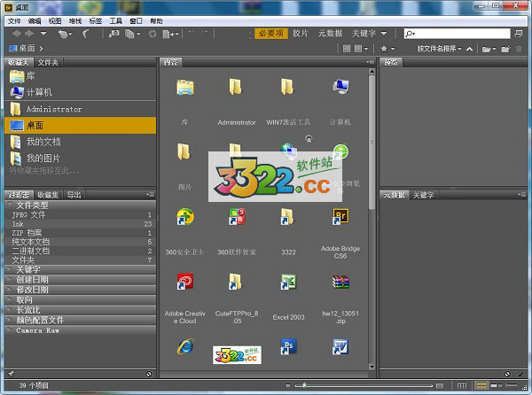The width and height of the screenshot is (532, 395).
Task: Click the keep filter pin icon
Action: tap(11, 374)
